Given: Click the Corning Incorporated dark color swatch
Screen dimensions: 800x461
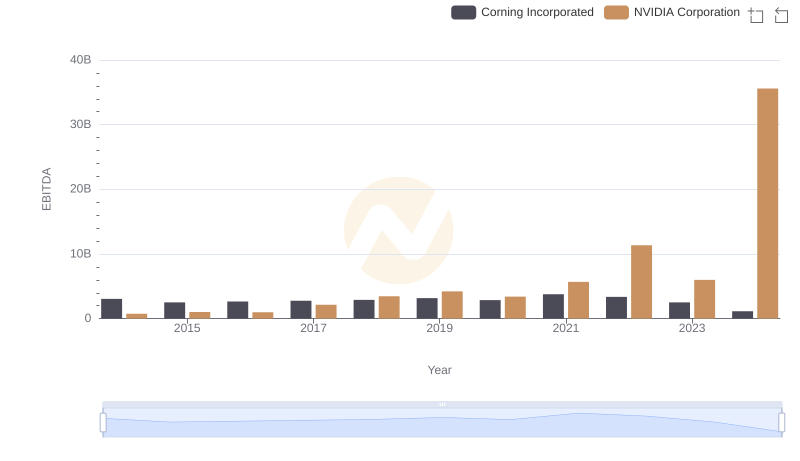Looking at the screenshot, I should [x=463, y=12].
